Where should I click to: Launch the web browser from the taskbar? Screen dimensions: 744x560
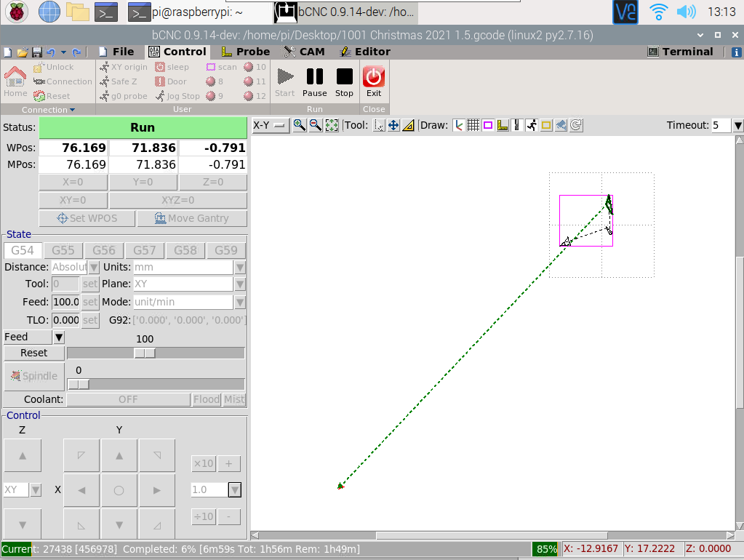click(x=49, y=12)
